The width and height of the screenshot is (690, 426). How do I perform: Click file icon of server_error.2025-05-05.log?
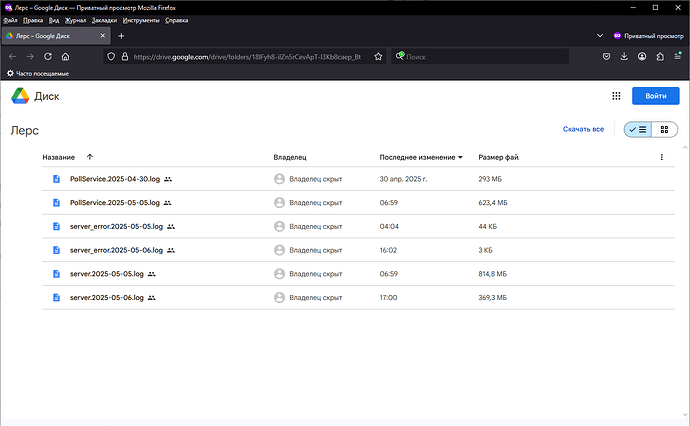[x=56, y=226]
